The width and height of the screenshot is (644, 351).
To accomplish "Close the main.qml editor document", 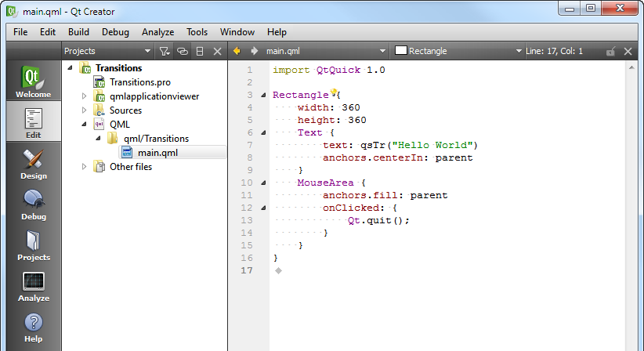I will 628,51.
